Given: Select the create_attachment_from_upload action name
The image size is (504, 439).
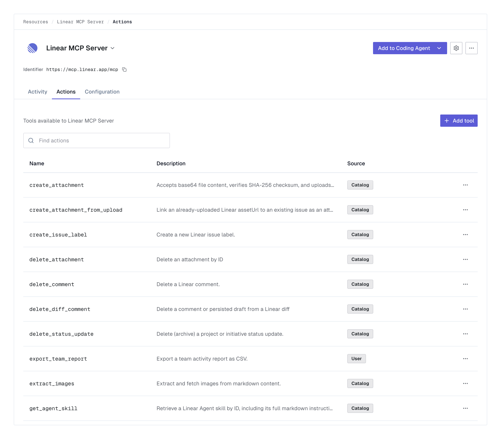Looking at the screenshot, I should pos(76,210).
